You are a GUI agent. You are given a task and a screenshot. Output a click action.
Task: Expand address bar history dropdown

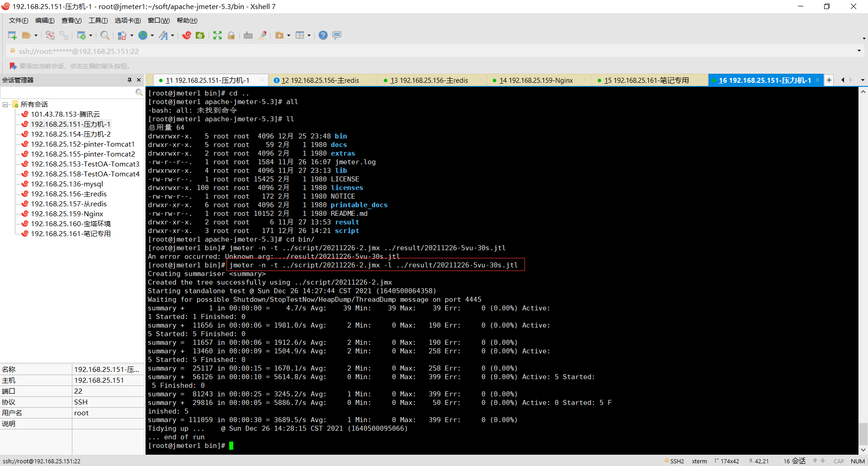(x=859, y=51)
